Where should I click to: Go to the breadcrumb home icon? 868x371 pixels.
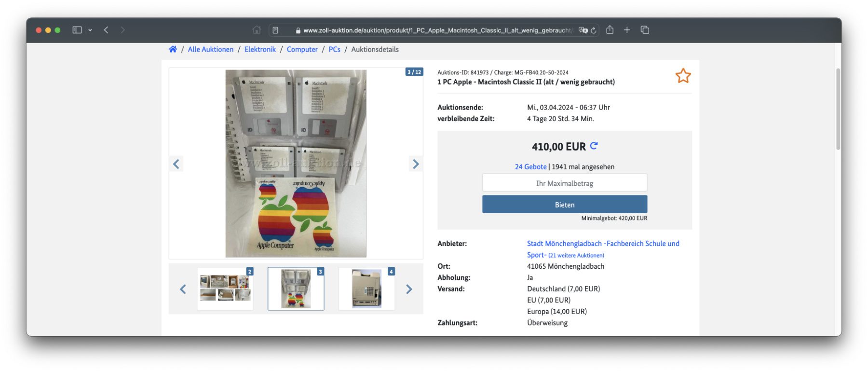[x=173, y=49]
